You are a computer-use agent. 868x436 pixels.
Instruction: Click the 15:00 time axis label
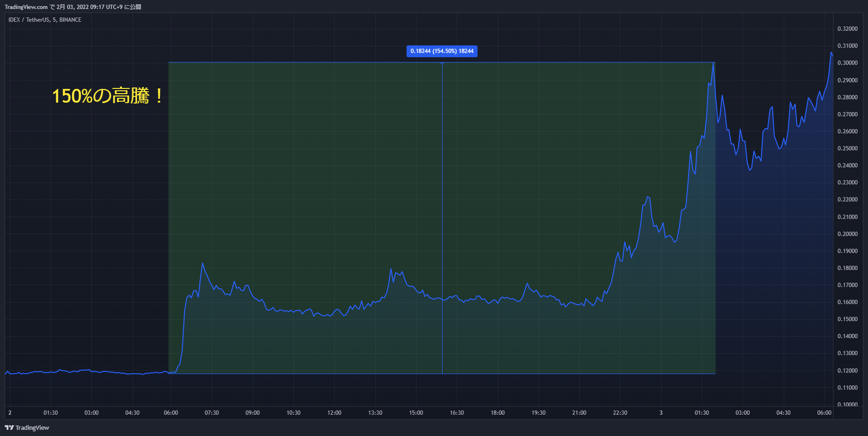pos(416,413)
